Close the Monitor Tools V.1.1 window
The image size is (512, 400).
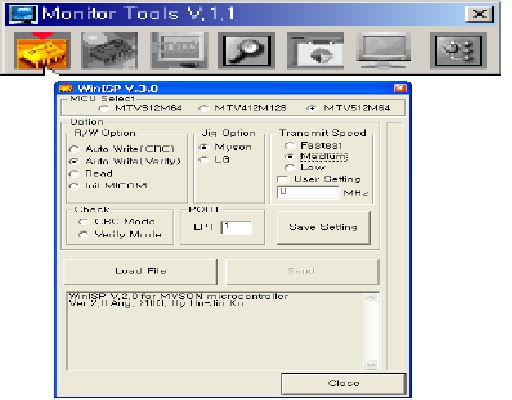(479, 14)
